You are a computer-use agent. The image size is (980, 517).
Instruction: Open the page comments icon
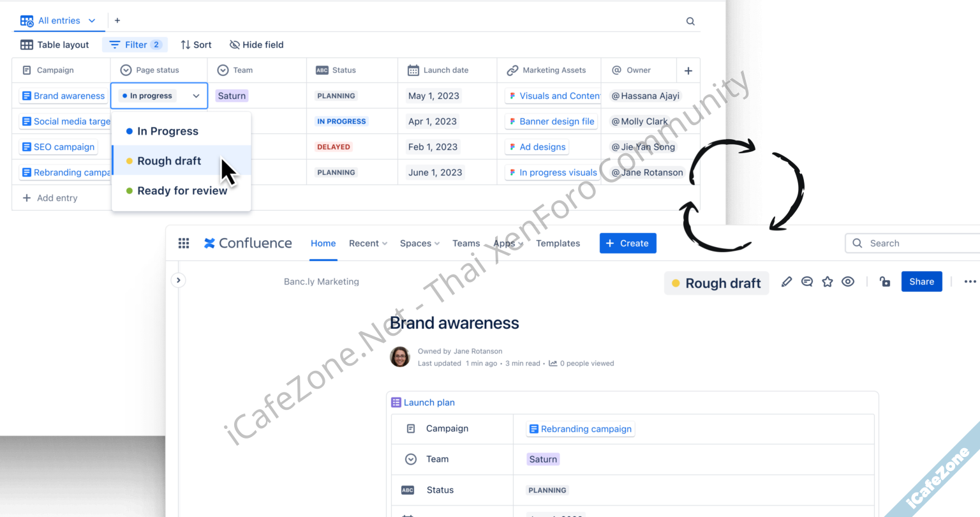[807, 281]
